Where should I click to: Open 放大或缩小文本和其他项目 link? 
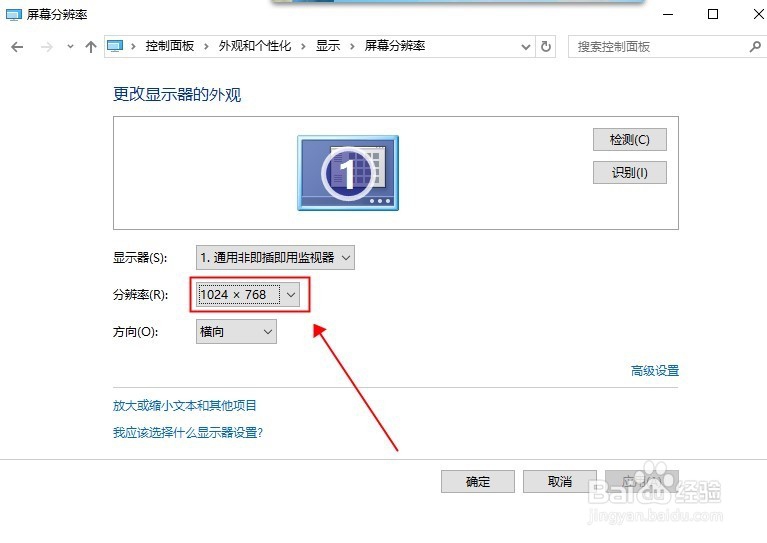click(x=185, y=406)
